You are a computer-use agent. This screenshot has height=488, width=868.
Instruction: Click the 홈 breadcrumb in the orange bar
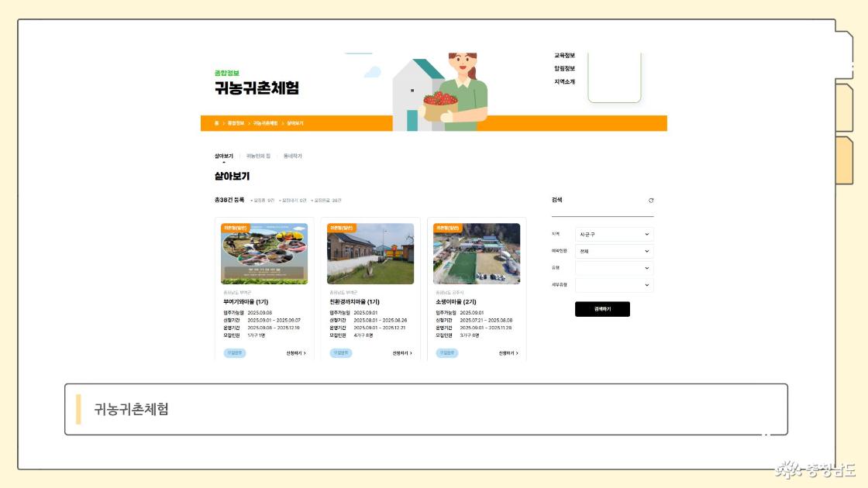click(216, 123)
